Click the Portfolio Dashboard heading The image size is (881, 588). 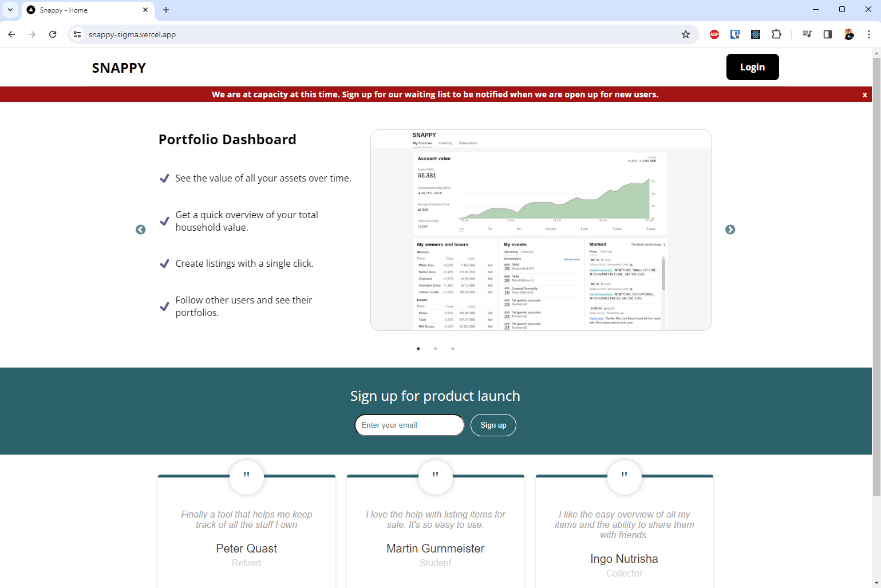[x=227, y=140]
